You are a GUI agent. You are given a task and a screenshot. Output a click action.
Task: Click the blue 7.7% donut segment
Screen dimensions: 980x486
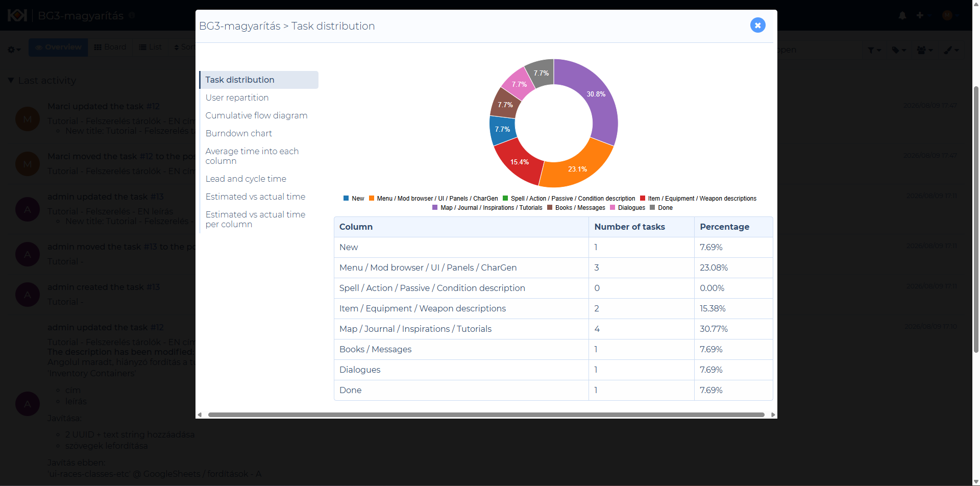[502, 130]
